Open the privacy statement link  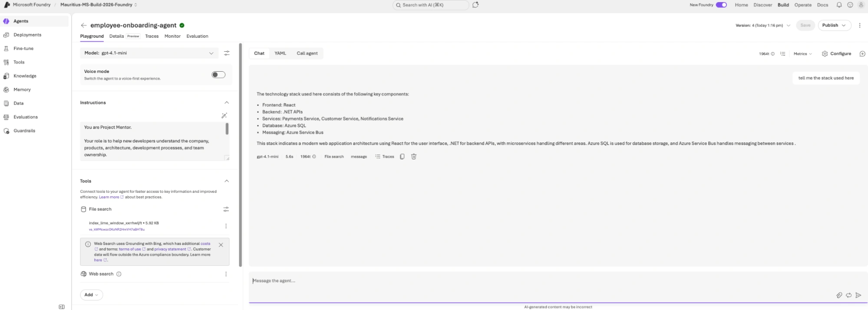[170, 249]
